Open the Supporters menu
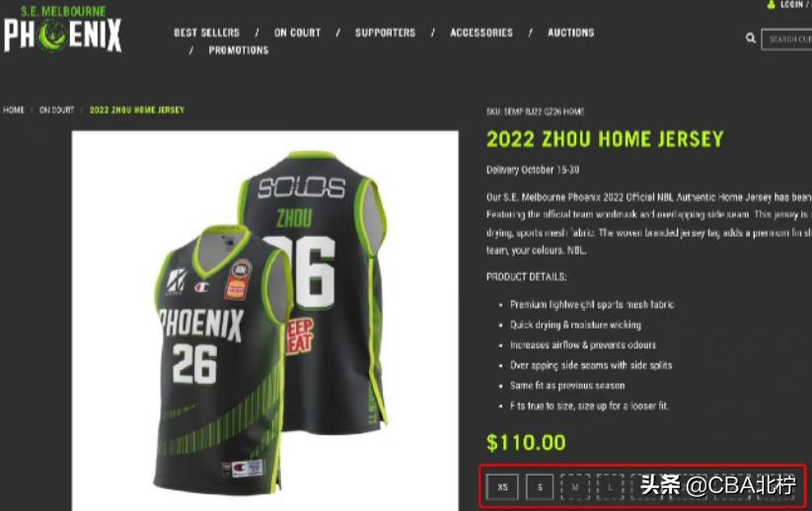This screenshot has width=812, height=511. (386, 33)
